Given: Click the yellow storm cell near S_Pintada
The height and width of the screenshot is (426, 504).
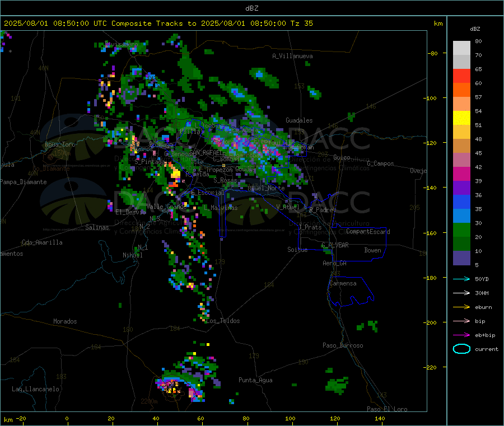Looking at the screenshot, I should click(175, 174).
